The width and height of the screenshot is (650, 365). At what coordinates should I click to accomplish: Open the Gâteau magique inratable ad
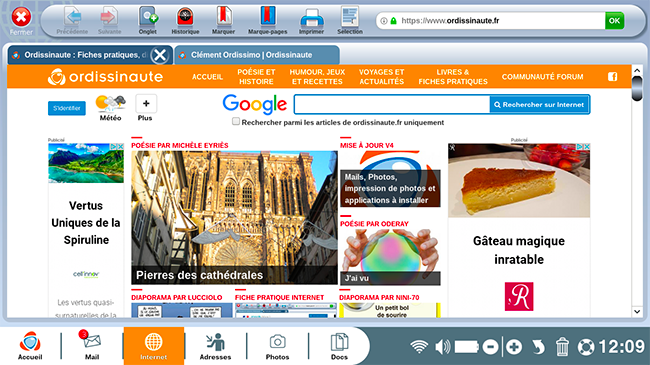(x=519, y=231)
